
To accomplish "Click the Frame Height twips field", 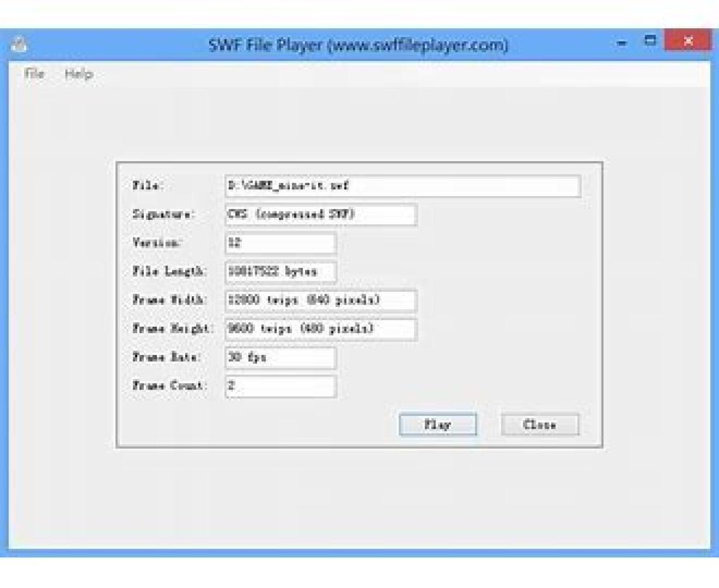I will tap(321, 329).
